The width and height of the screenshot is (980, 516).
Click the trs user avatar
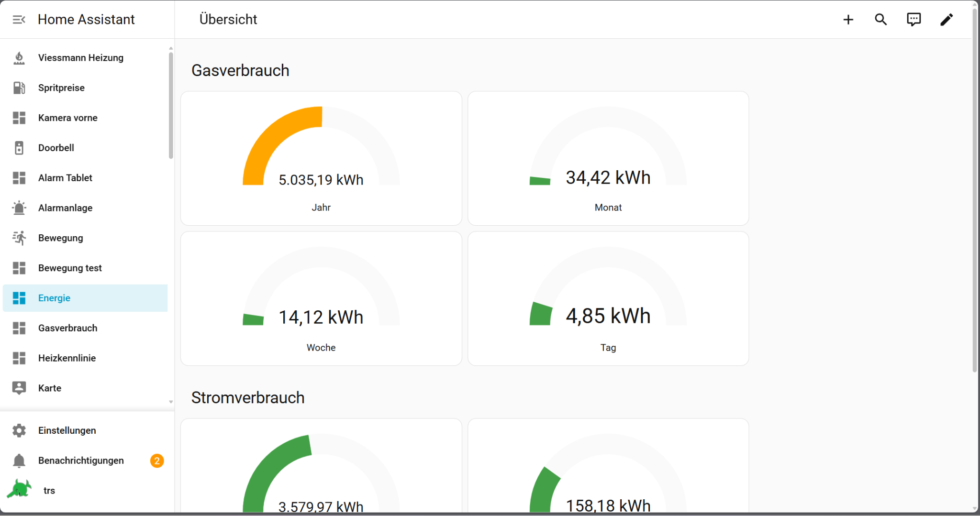click(19, 489)
